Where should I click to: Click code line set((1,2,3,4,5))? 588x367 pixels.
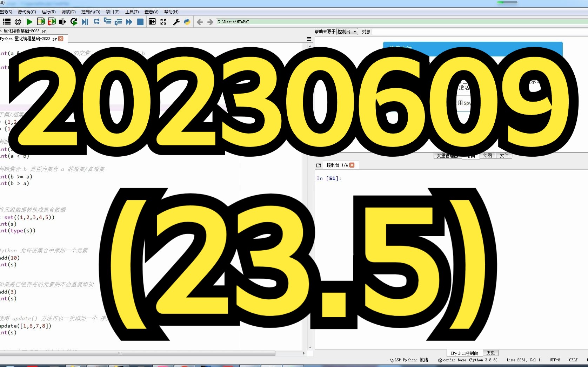(x=27, y=217)
